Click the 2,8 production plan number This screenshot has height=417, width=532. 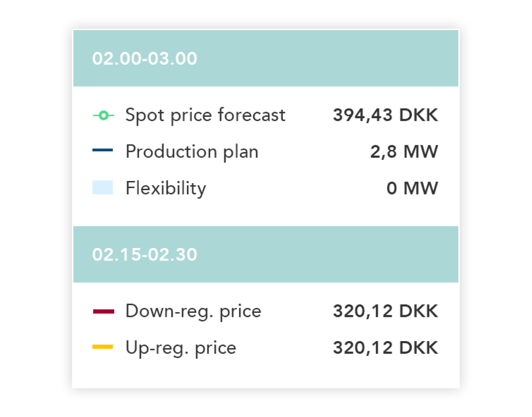click(x=383, y=151)
